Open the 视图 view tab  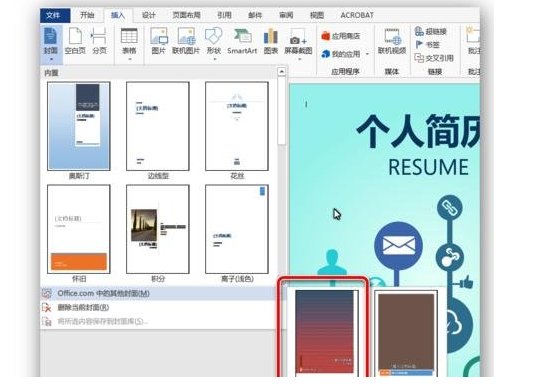pyautogui.click(x=317, y=15)
